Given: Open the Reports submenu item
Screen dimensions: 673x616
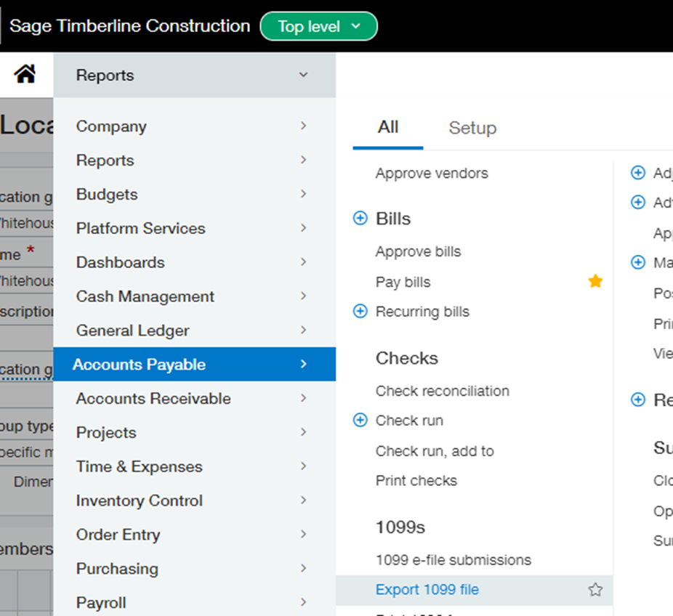Looking at the screenshot, I should [195, 160].
